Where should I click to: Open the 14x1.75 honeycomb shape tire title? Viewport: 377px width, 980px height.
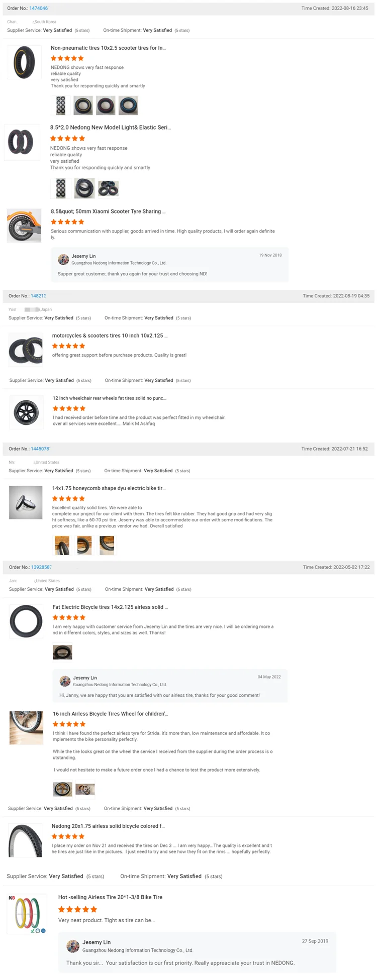point(109,488)
